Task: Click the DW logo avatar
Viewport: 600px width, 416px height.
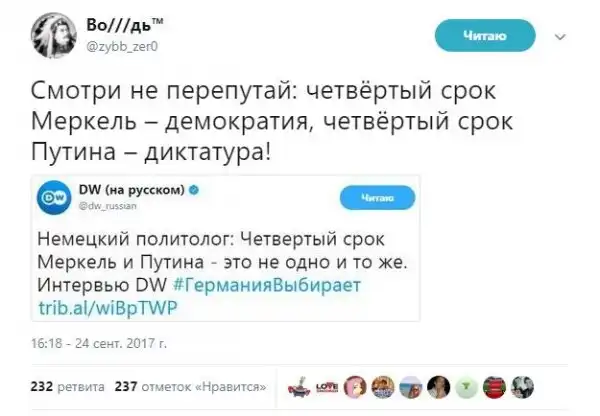Action: point(54,197)
